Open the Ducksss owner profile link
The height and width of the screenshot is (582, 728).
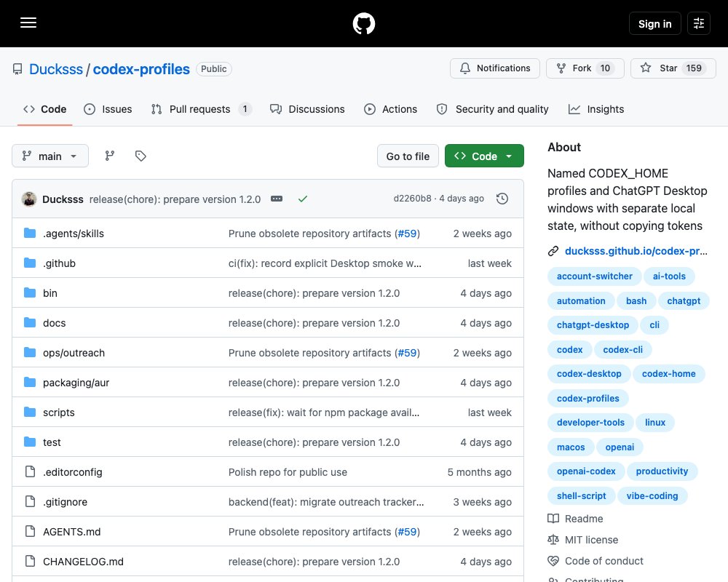pos(56,69)
